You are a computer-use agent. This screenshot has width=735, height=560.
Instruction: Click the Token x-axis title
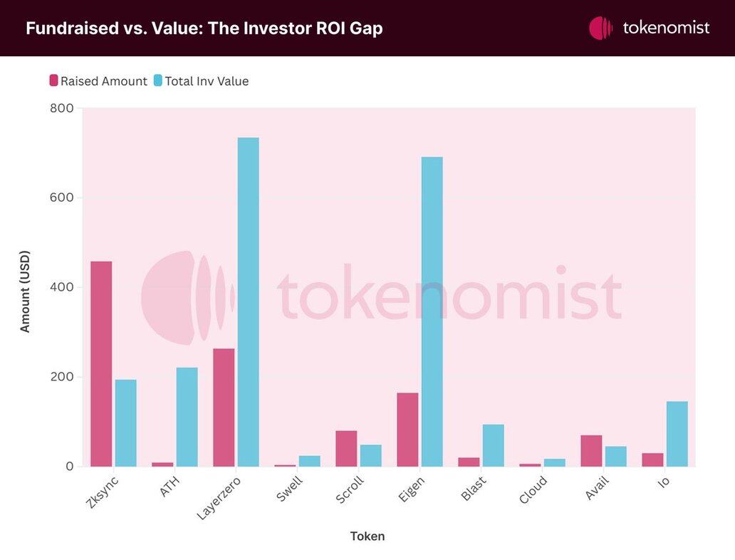(367, 536)
